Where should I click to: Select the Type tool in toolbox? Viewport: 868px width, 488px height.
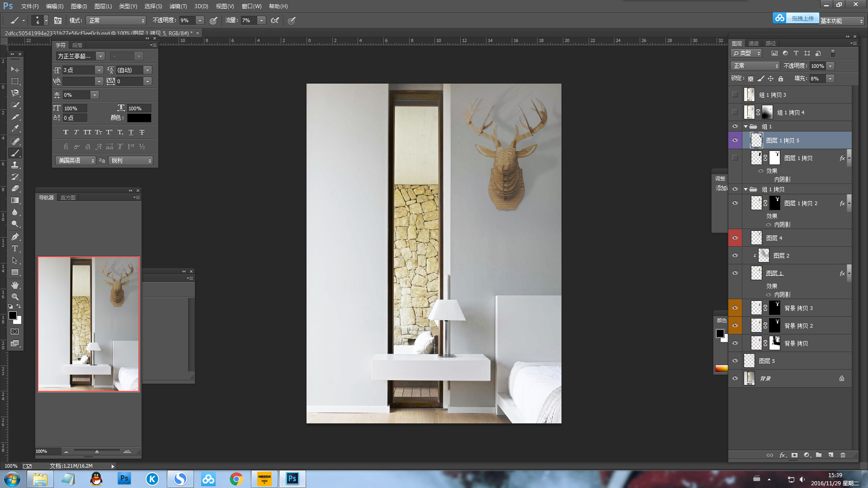pos(15,249)
